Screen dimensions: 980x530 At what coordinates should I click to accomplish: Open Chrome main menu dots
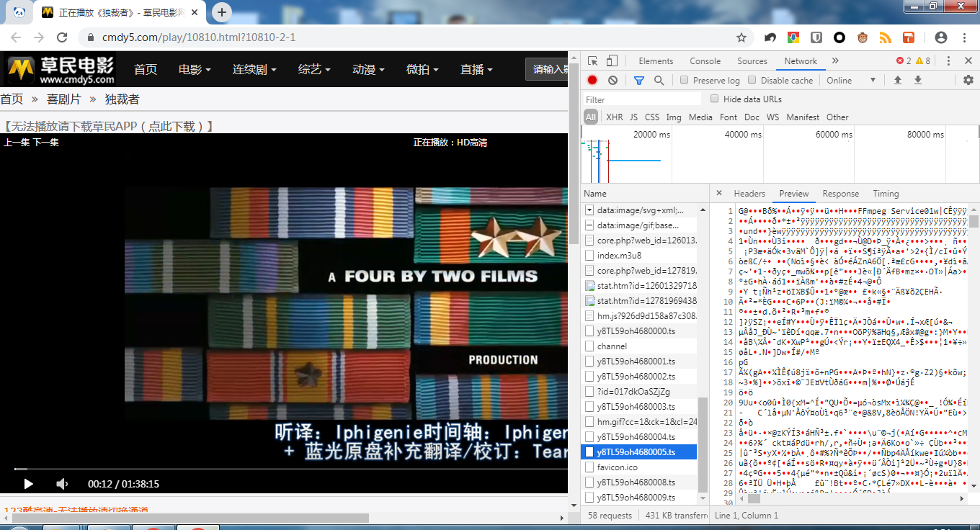click(964, 37)
